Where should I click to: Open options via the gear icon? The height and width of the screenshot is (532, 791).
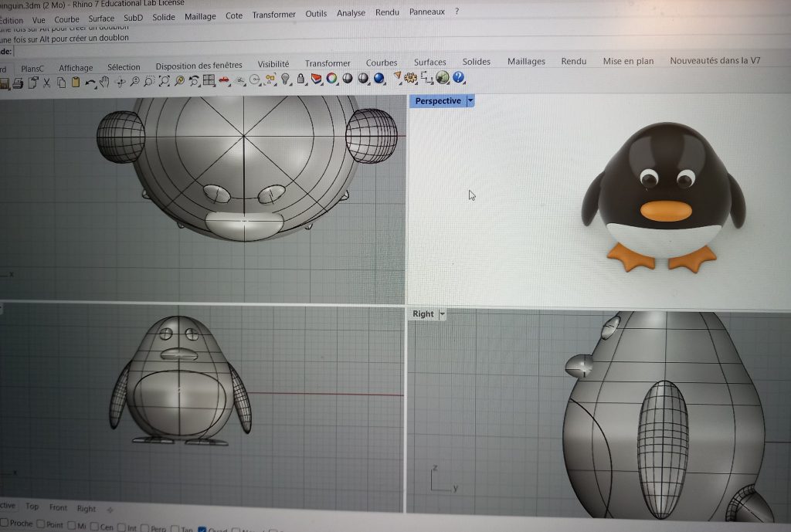coord(410,77)
